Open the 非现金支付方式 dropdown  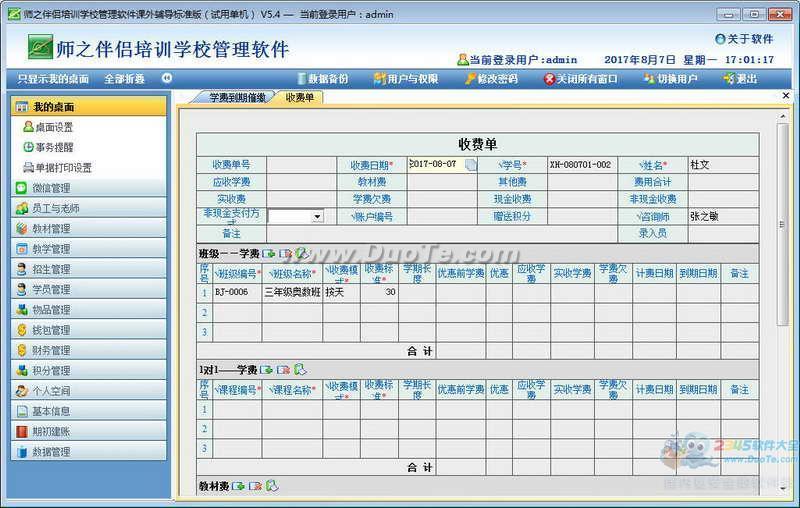317,216
